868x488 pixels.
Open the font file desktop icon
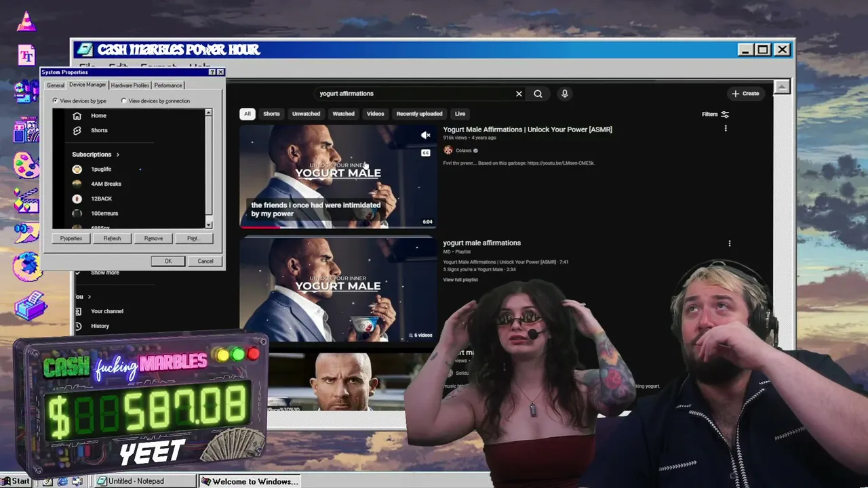[x=26, y=55]
